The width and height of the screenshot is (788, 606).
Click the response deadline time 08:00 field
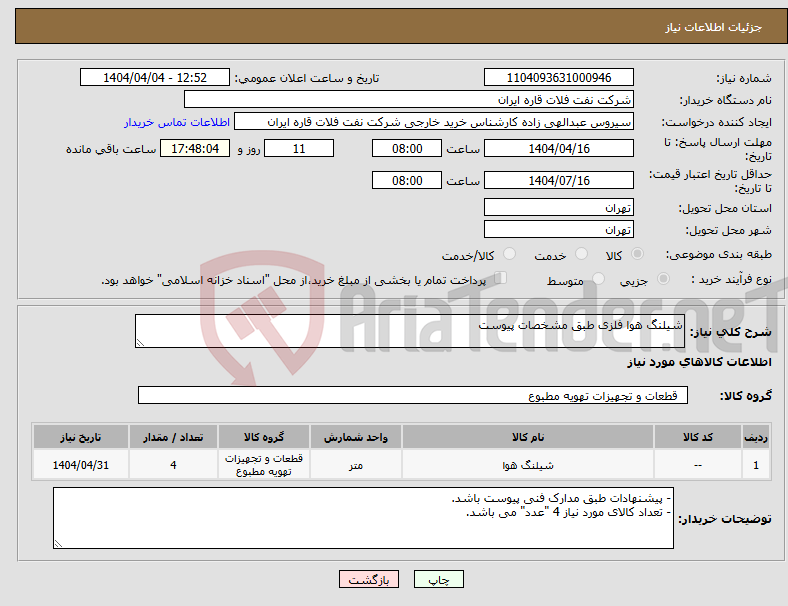[407, 148]
